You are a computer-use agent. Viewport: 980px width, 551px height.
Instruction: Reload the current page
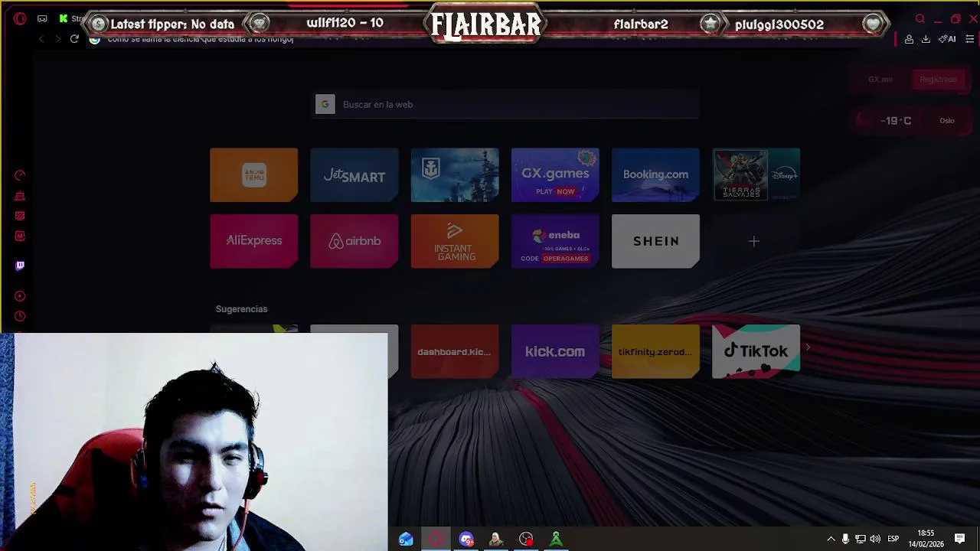[74, 39]
